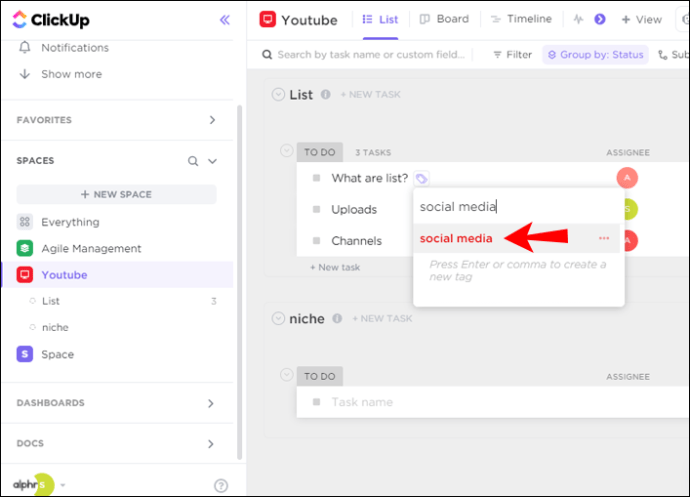This screenshot has width=690, height=497.
Task: Search spaces with the magnifier icon
Action: [193, 161]
